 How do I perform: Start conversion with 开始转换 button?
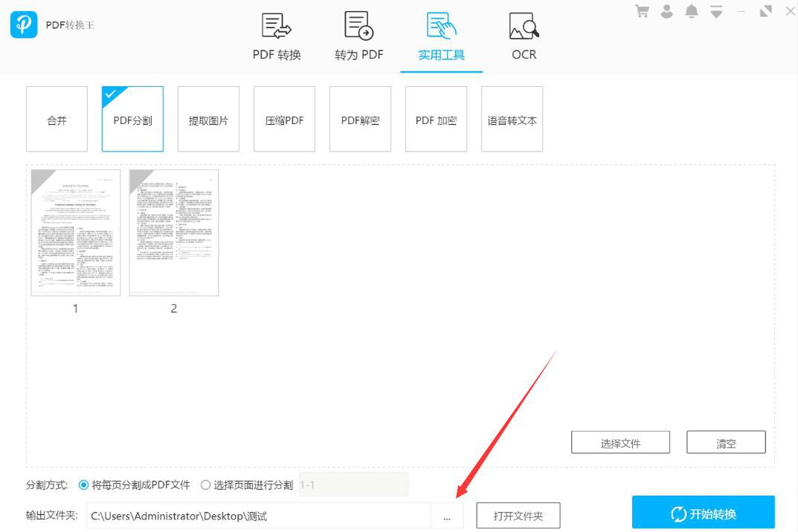pos(704,513)
